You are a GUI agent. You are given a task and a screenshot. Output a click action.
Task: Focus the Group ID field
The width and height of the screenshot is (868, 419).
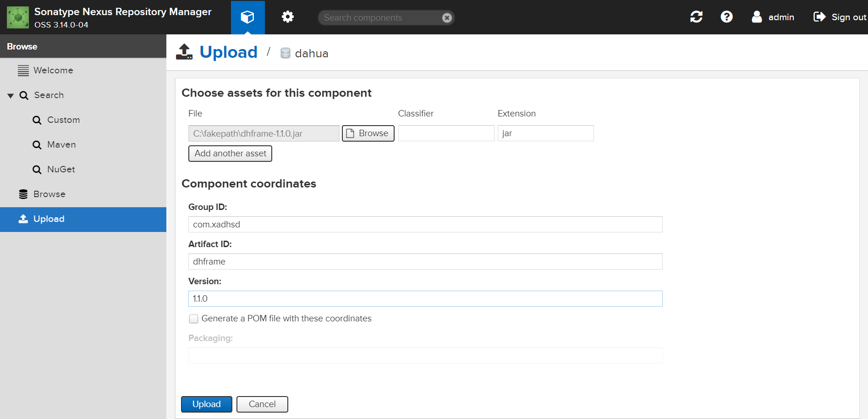click(x=425, y=225)
